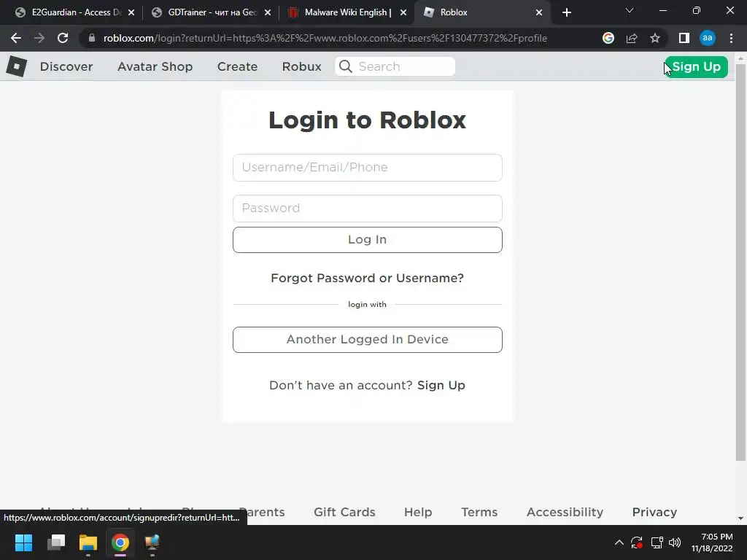The width and height of the screenshot is (747, 560).
Task: Close the GDTrainer tab
Action: [x=268, y=12]
